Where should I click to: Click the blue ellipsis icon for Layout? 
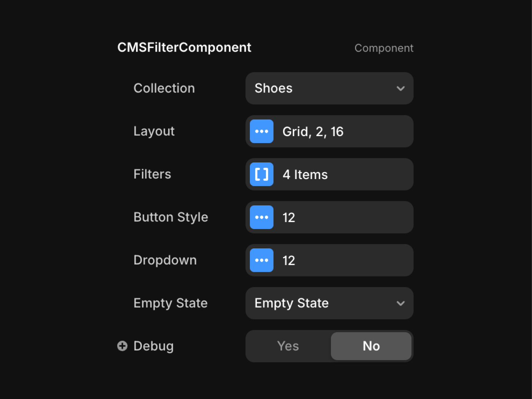[261, 131]
